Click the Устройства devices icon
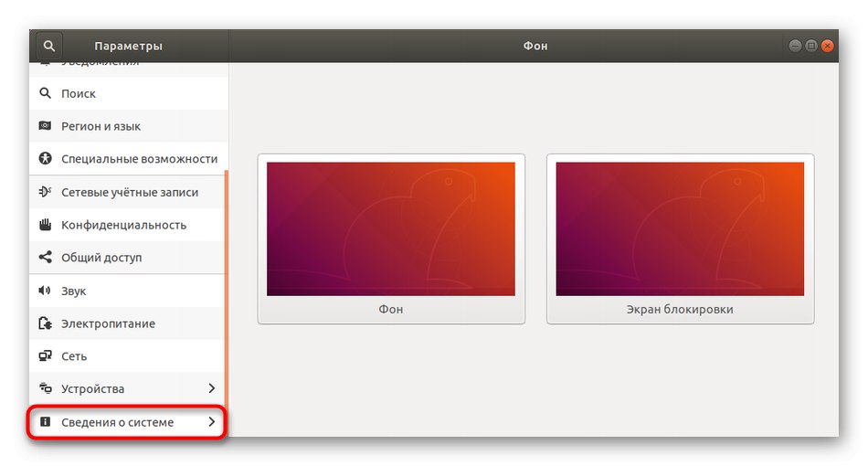 (46, 388)
